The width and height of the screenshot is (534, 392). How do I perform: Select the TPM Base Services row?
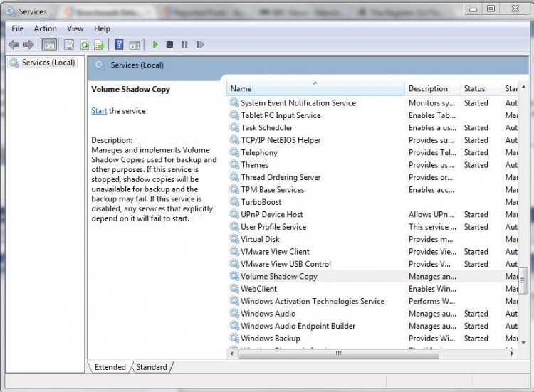click(373, 189)
